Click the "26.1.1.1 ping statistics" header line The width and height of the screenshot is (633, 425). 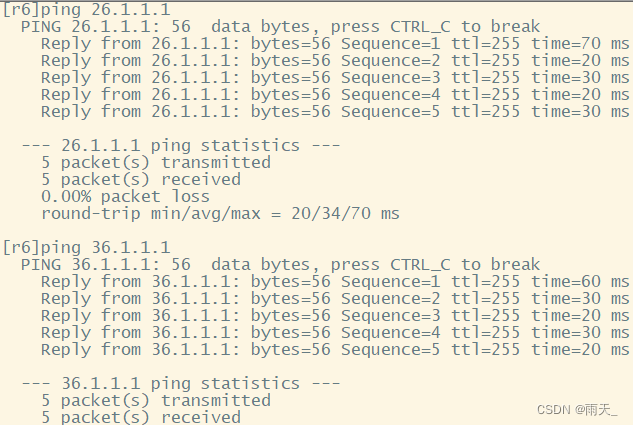click(180, 146)
